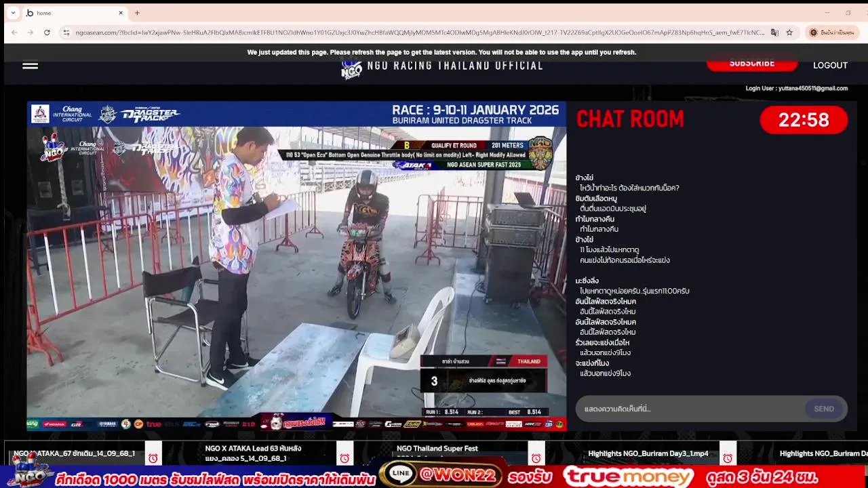Open 'NGO X ATAKA Lead 63' video
Image resolution: width=868 pixels, height=488 pixels.
[254, 453]
